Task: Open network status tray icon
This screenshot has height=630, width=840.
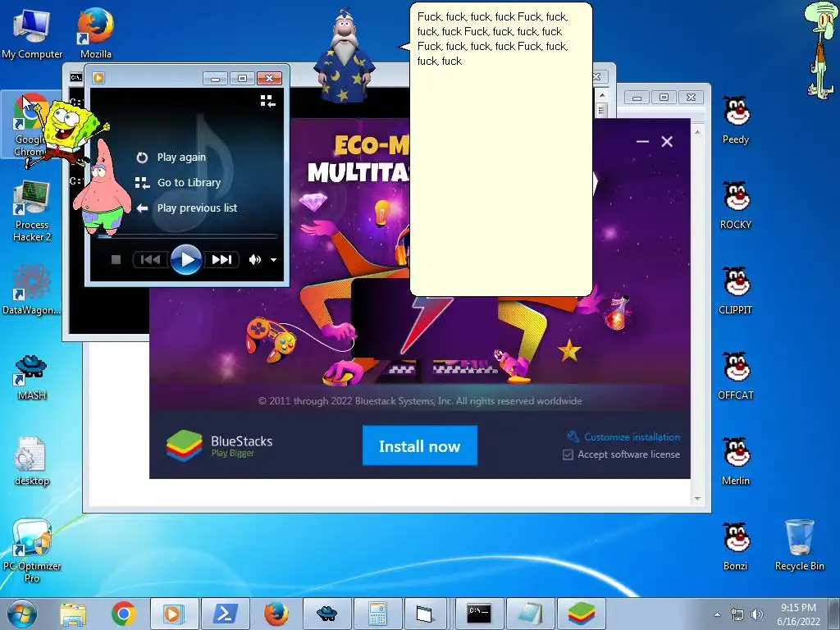Action: coord(737,614)
